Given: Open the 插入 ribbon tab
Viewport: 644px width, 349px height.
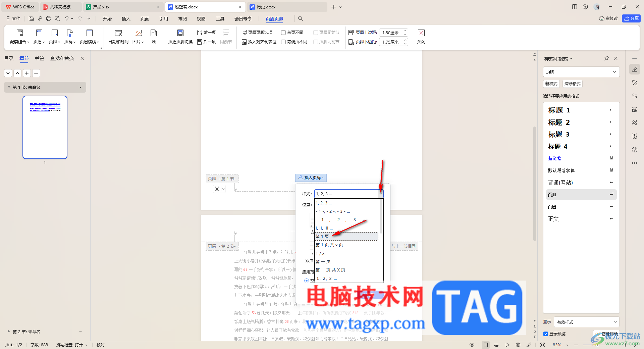Looking at the screenshot, I should pos(126,19).
